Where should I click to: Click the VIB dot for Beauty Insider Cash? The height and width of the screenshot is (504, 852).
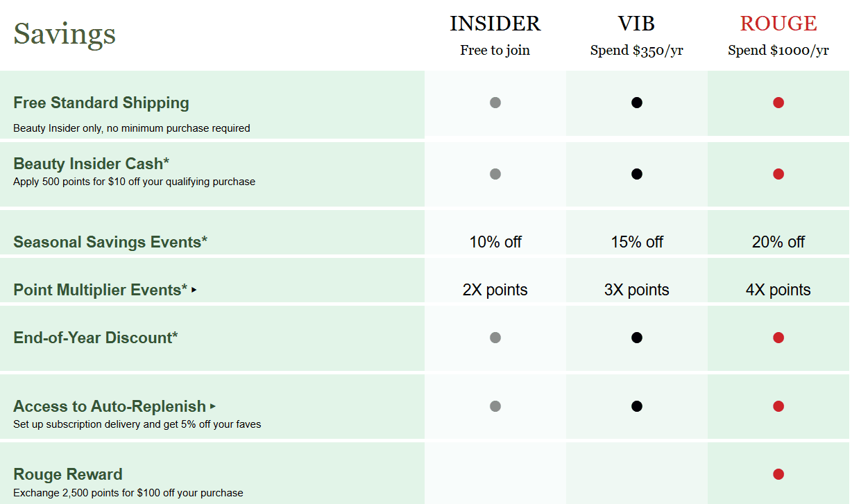pyautogui.click(x=637, y=174)
